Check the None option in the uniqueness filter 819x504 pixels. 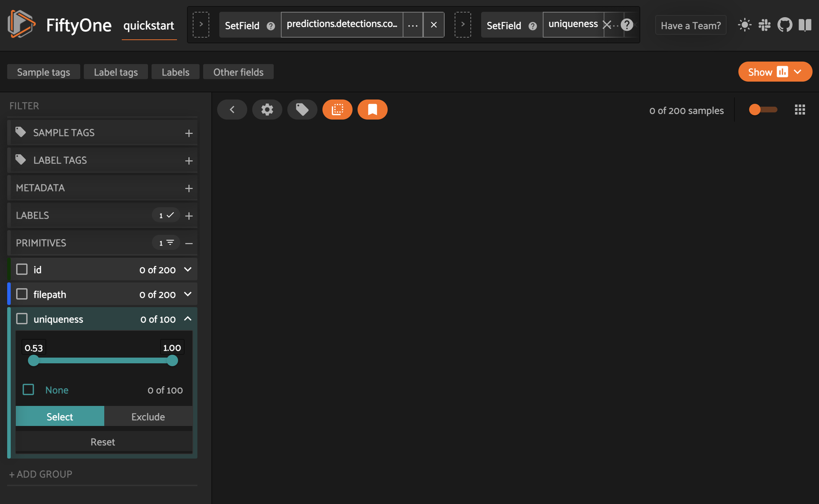[28, 389]
